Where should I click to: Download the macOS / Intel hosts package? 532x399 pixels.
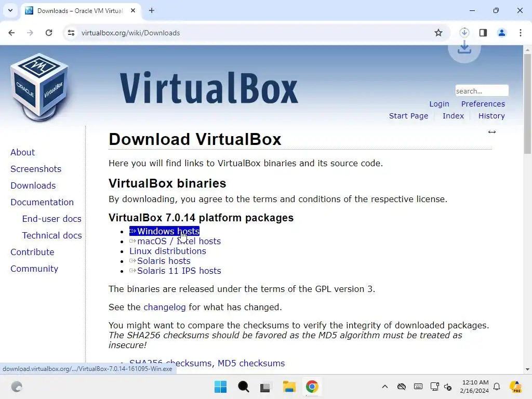pos(175,241)
